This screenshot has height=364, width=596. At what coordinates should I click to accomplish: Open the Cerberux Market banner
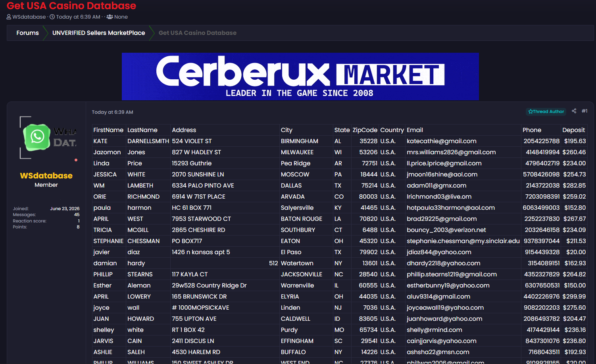(300, 77)
